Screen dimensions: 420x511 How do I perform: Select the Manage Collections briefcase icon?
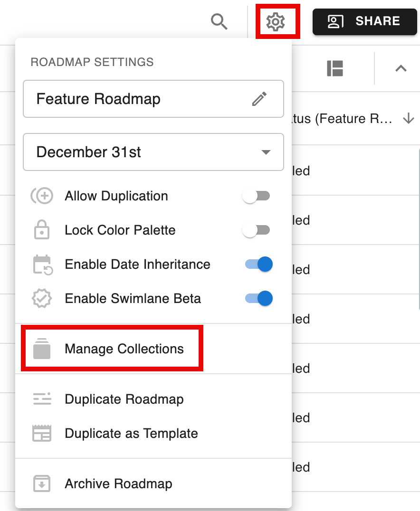click(x=42, y=349)
